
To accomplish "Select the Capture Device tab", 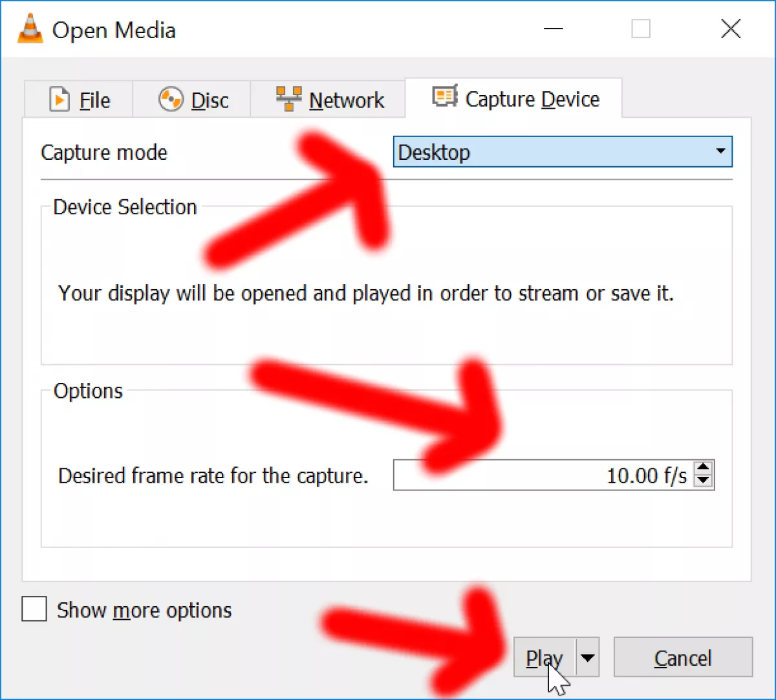I will tap(513, 98).
